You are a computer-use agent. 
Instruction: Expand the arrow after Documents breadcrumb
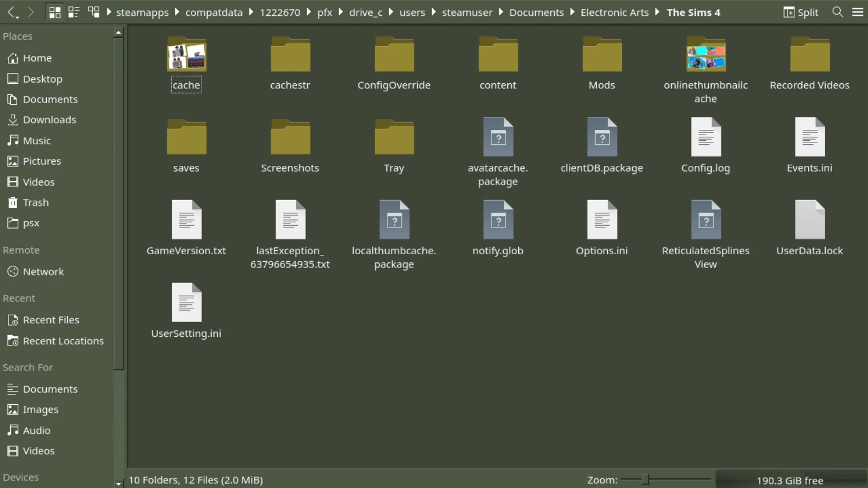coord(572,12)
